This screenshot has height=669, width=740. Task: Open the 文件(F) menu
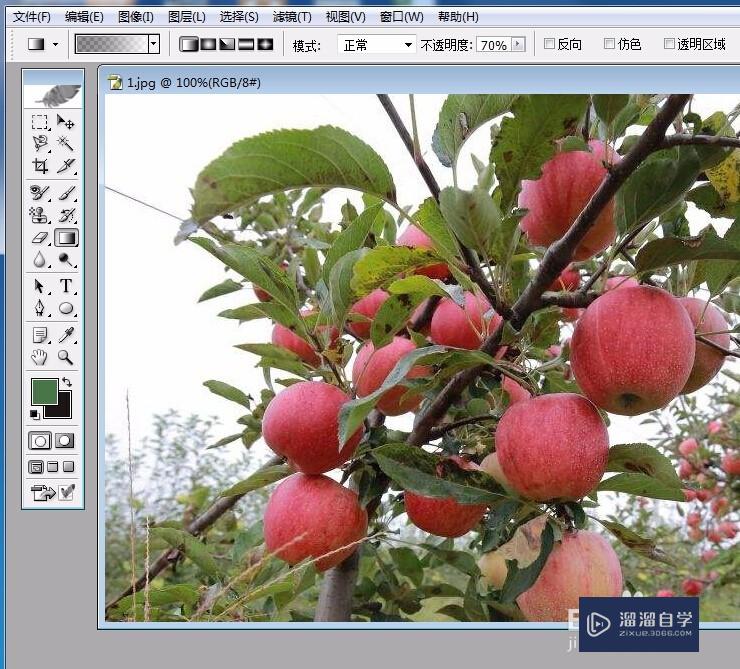[32, 17]
